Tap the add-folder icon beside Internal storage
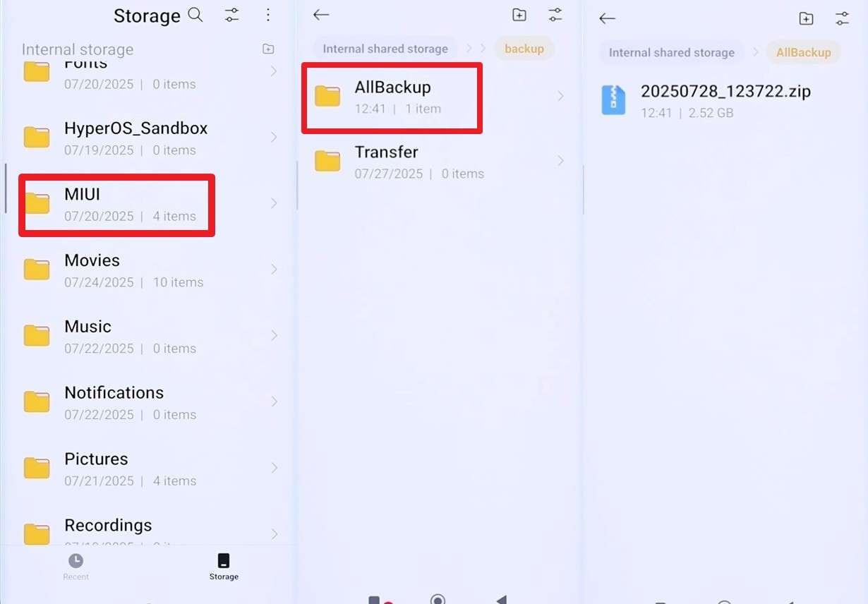 tap(268, 49)
